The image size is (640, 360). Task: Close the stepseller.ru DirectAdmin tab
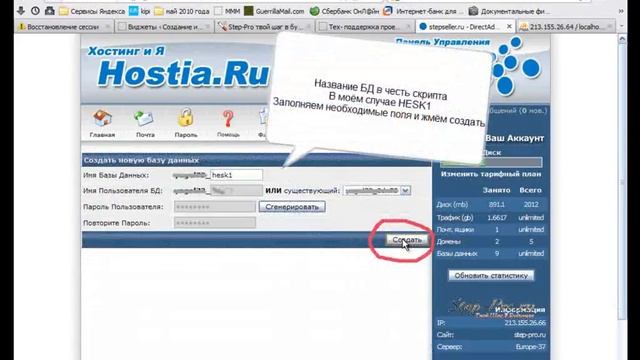click(509, 27)
